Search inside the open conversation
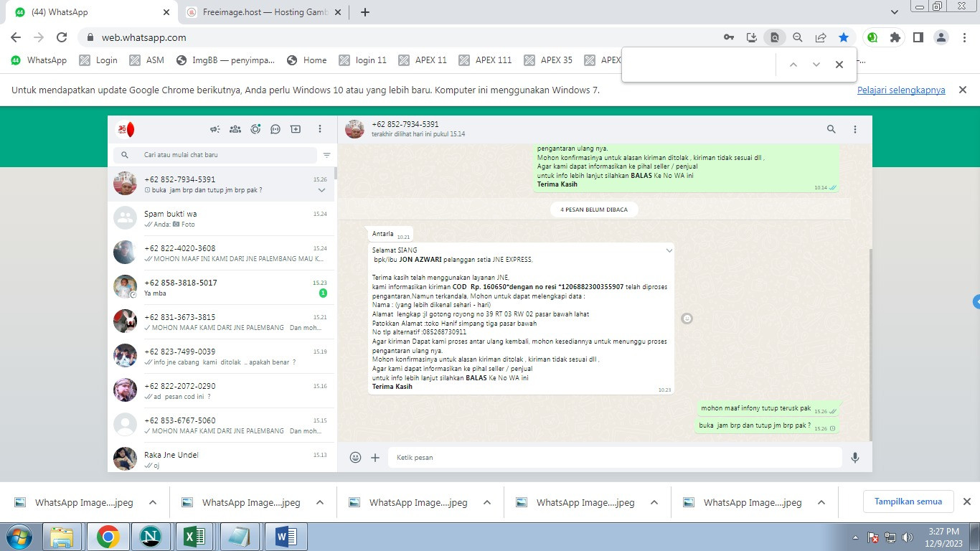The width and height of the screenshot is (980, 551). click(x=831, y=129)
